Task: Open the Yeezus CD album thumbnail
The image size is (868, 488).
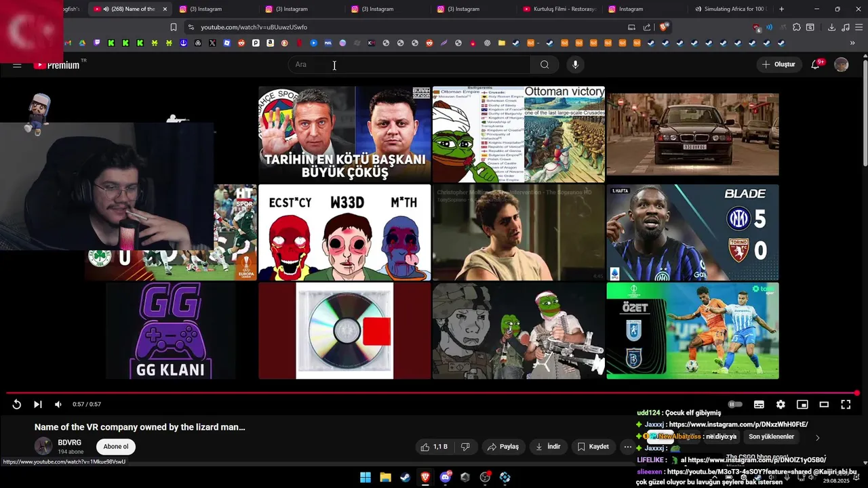Action: (344, 331)
